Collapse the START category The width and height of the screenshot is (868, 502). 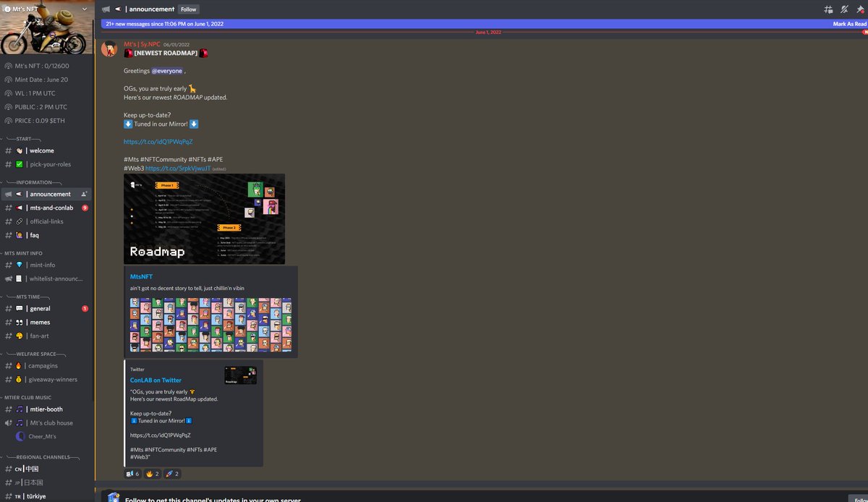tap(23, 138)
